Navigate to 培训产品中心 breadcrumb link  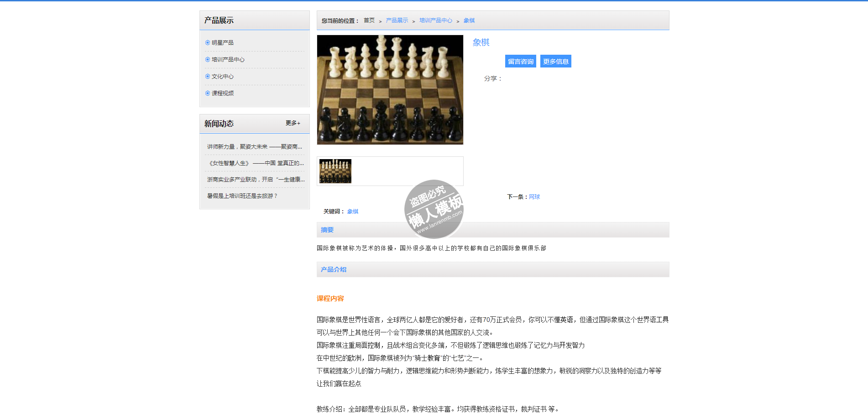point(435,21)
